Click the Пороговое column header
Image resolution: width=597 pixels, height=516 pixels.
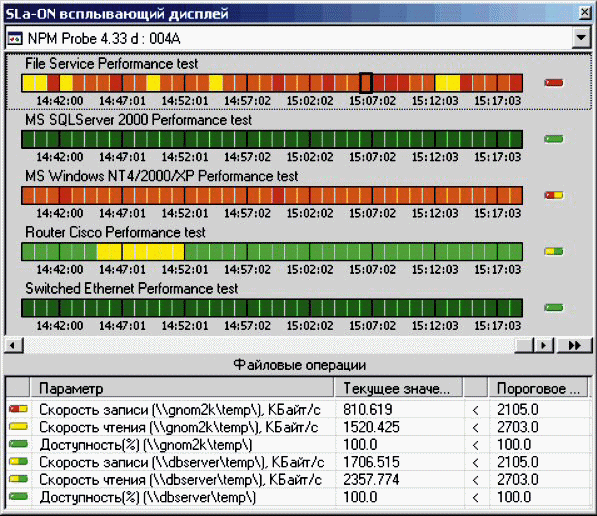(x=538, y=388)
